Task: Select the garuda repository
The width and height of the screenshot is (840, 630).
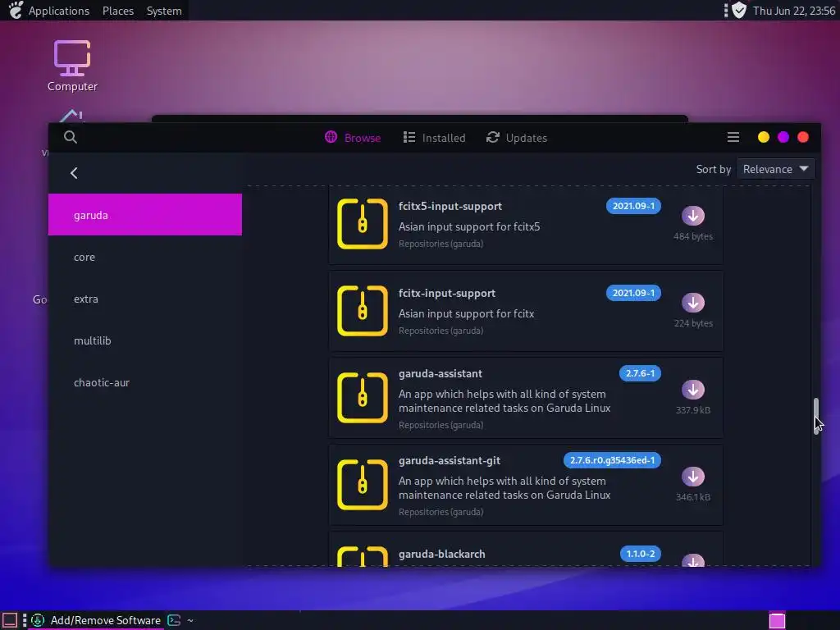Action: pos(145,215)
